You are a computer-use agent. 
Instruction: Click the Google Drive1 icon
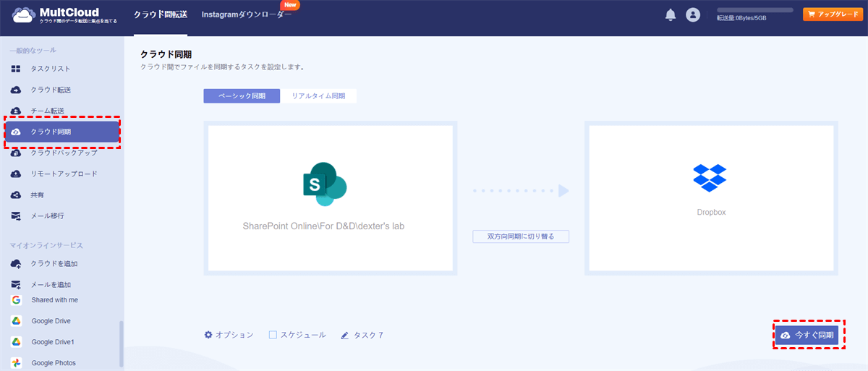coord(16,341)
